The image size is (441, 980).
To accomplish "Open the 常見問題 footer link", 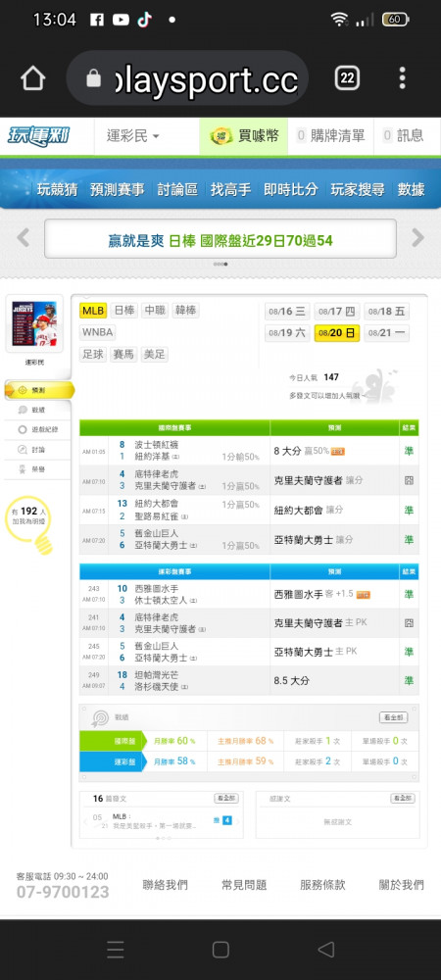I will coord(244,885).
